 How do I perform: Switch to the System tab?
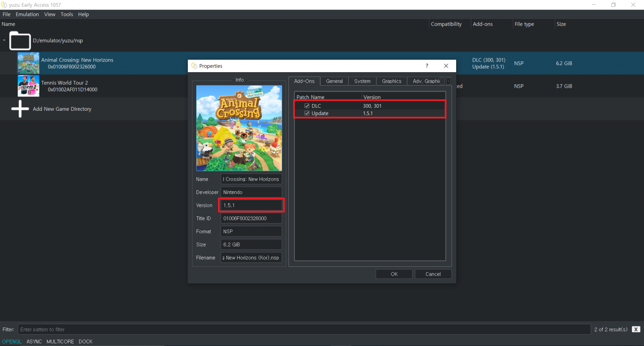coord(362,81)
